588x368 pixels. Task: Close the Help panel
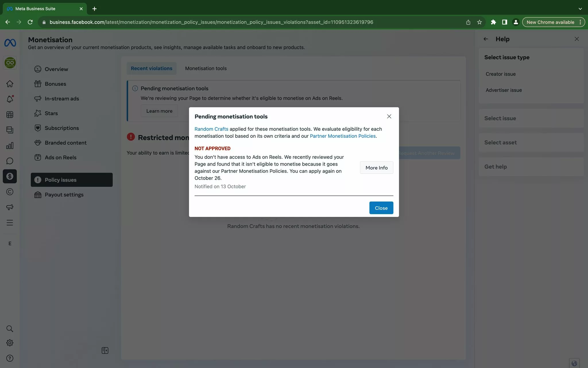point(577,39)
